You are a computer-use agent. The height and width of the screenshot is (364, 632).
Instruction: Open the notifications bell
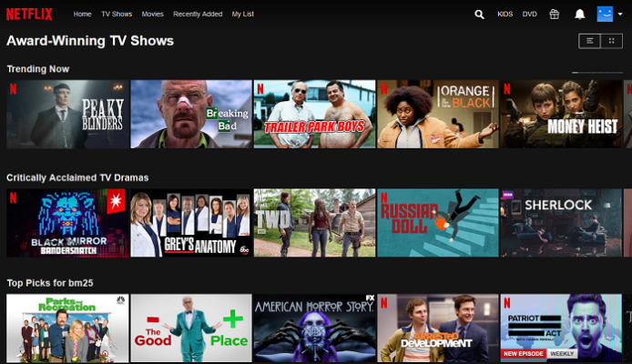(x=579, y=15)
